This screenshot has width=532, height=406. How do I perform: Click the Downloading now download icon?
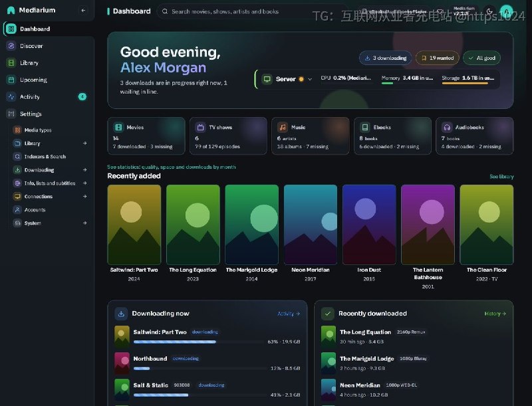click(x=121, y=314)
